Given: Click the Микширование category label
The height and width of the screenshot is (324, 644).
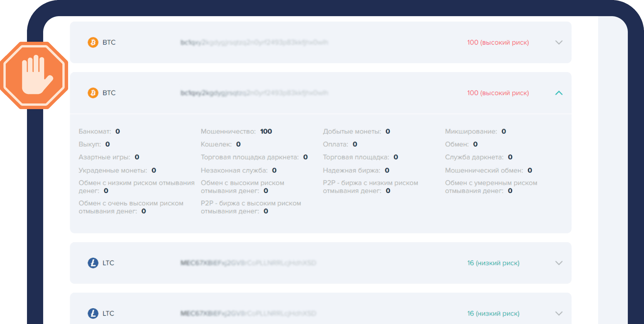Looking at the screenshot, I should [471, 131].
